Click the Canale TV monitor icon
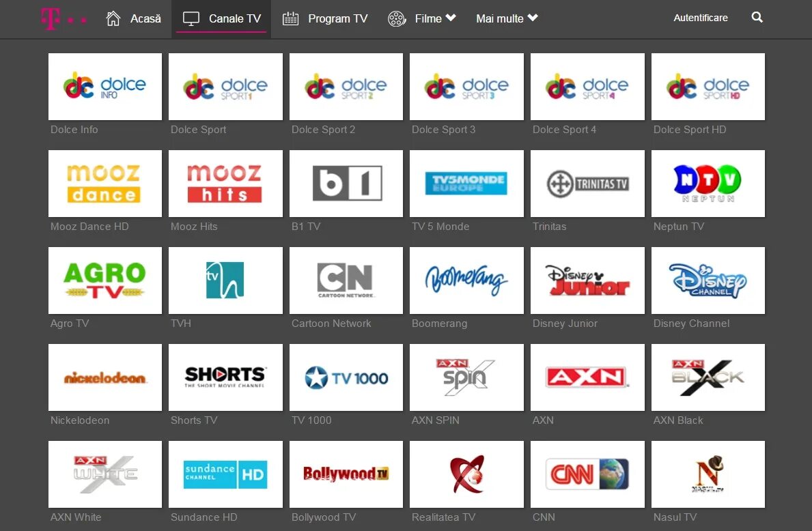Screen dimensions: 812x531 pyautogui.click(x=191, y=18)
